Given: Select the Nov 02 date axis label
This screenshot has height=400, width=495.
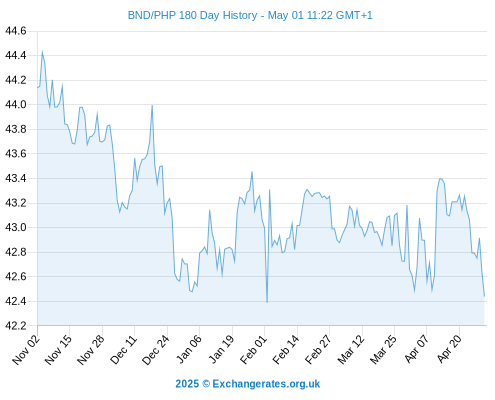Looking at the screenshot, I should (x=26, y=349).
